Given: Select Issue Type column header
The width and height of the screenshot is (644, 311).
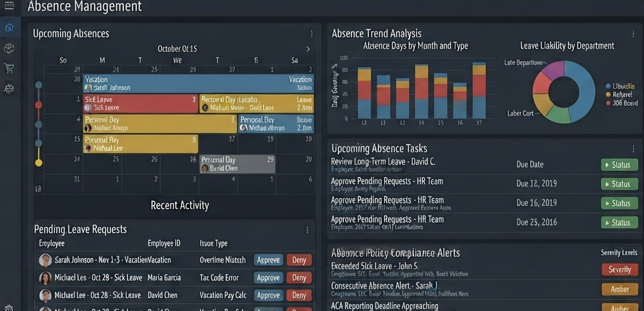Looking at the screenshot, I should (x=214, y=243).
